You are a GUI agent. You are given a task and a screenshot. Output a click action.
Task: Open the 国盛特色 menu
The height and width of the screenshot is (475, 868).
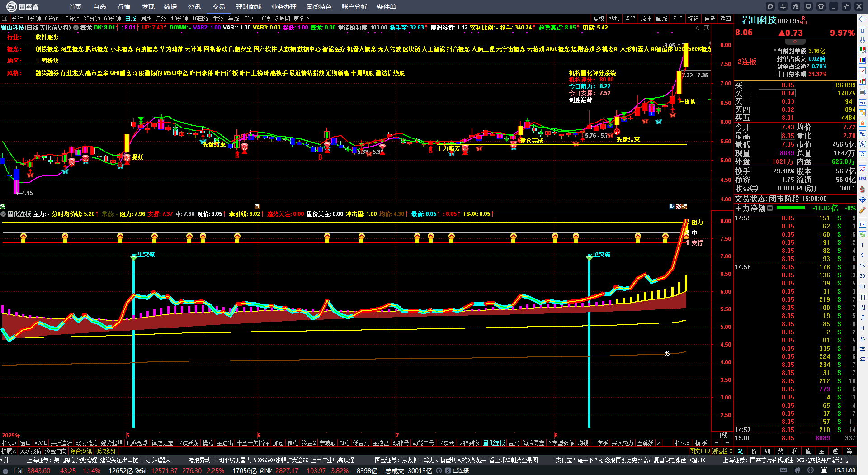point(319,7)
